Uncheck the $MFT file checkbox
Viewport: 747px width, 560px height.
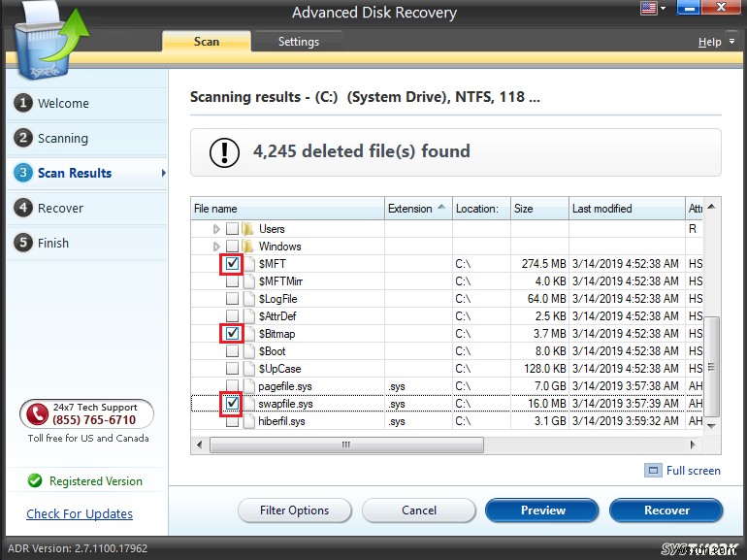click(x=232, y=264)
